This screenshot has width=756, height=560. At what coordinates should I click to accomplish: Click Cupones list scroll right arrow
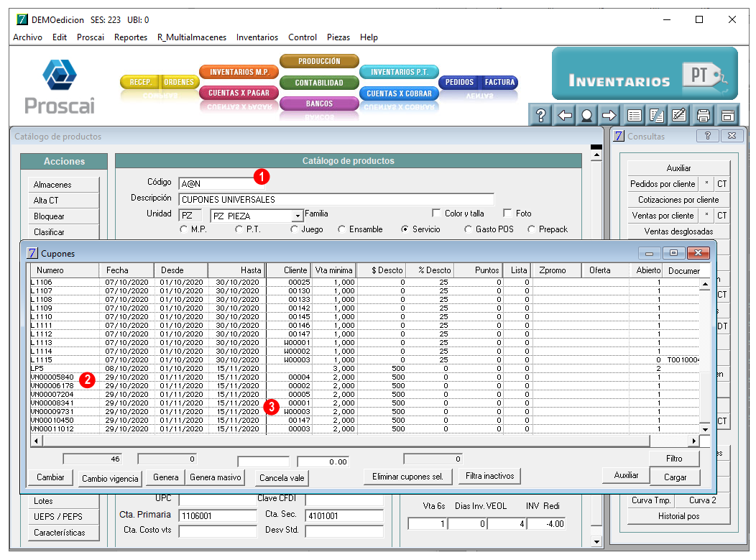click(x=693, y=441)
